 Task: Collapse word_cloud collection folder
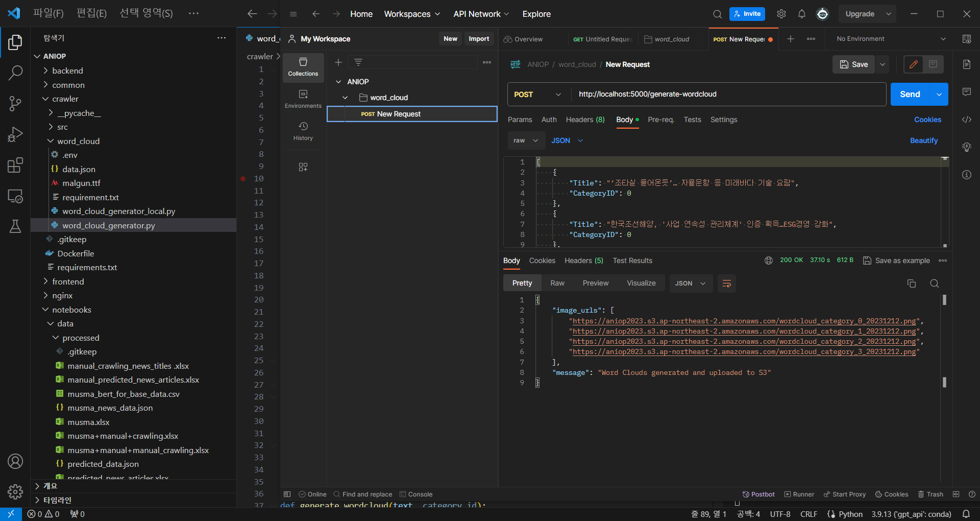coord(345,98)
